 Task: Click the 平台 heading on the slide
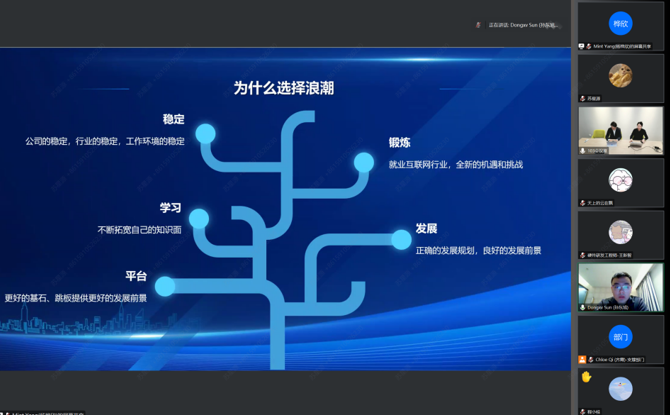click(x=136, y=276)
